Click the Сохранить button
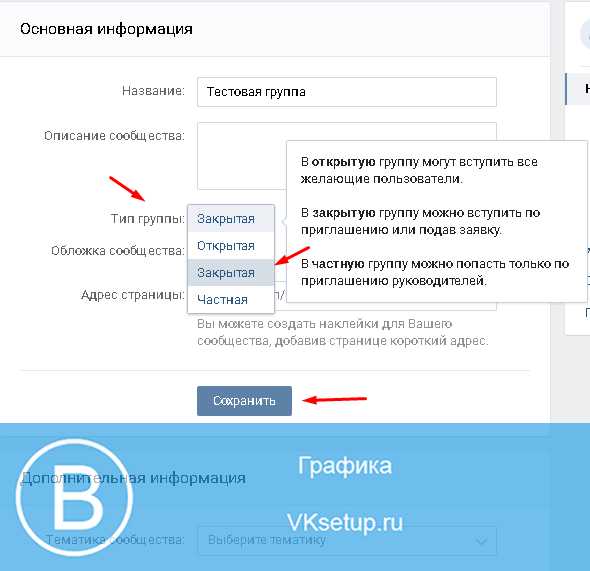The image size is (590, 571). click(x=244, y=401)
